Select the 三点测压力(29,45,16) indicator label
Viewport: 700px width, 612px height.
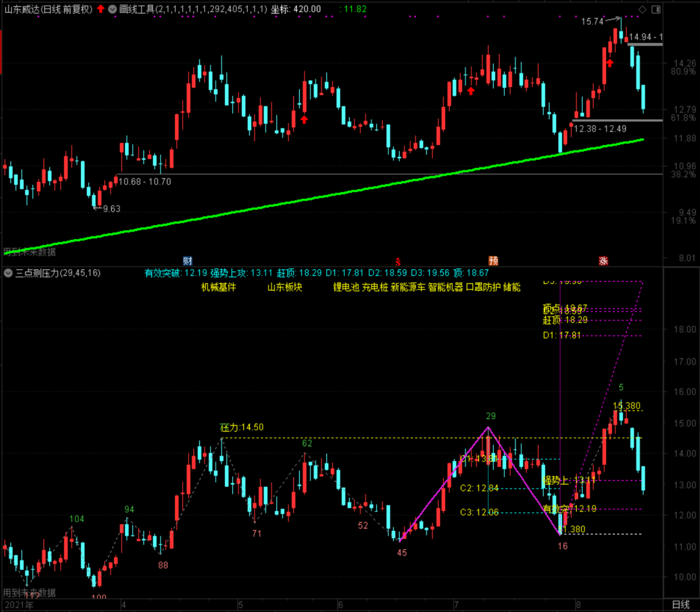[x=58, y=273]
